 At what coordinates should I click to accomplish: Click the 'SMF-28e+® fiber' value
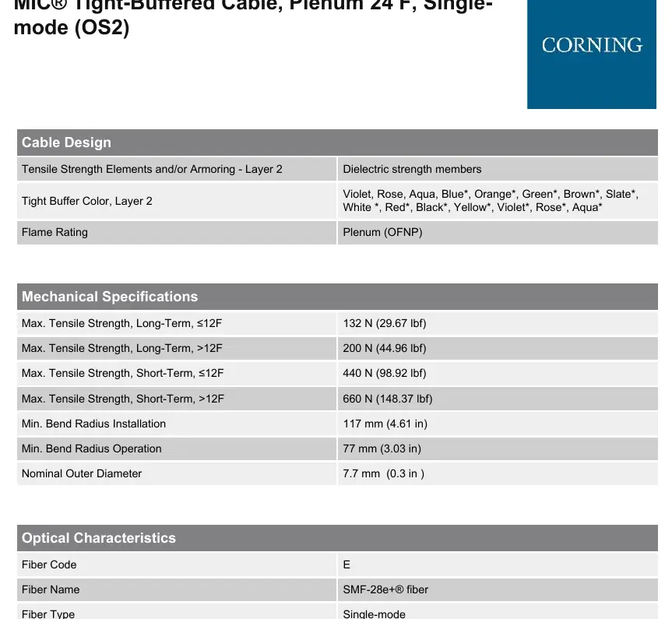tap(385, 589)
